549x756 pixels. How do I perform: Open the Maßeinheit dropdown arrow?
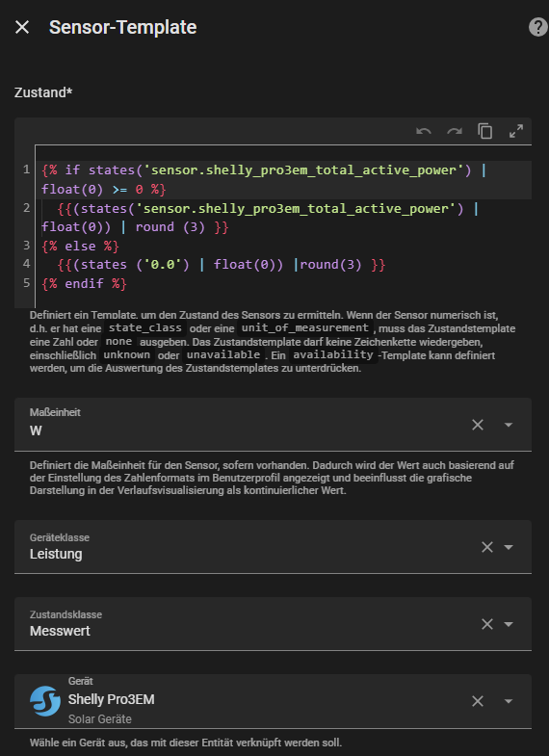pos(508,425)
